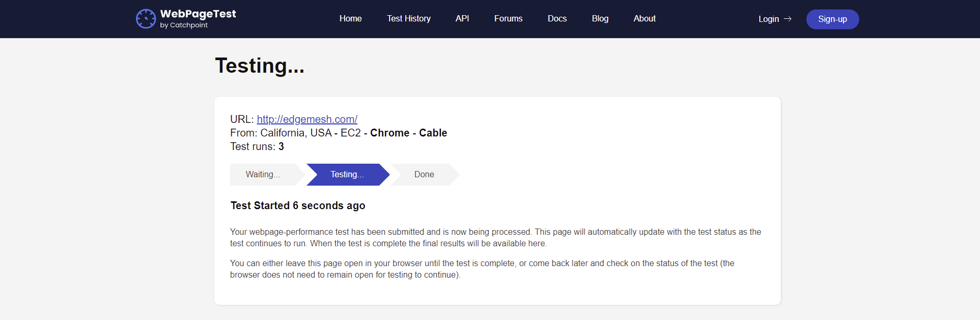The width and height of the screenshot is (980, 320).
Task: Click the paragraph starting 'You can either leave'
Action: (x=482, y=269)
